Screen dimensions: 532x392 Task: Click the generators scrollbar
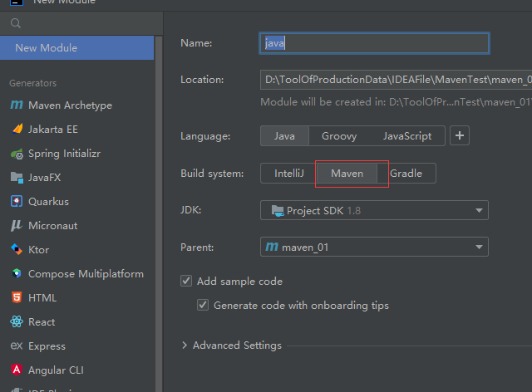click(159, 213)
